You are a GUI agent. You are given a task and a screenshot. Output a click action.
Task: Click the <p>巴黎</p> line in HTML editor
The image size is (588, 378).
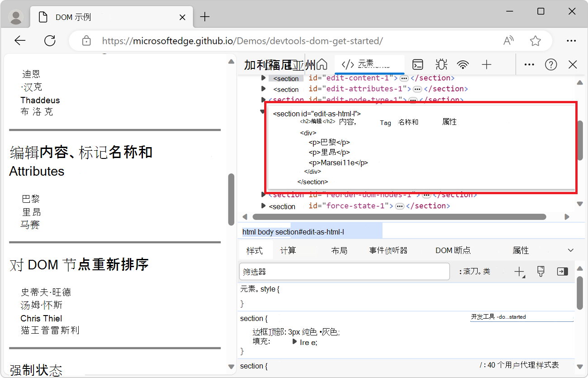(x=329, y=142)
